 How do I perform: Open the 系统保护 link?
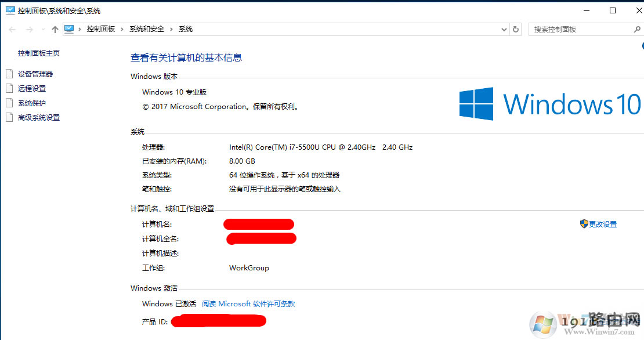[x=32, y=103]
